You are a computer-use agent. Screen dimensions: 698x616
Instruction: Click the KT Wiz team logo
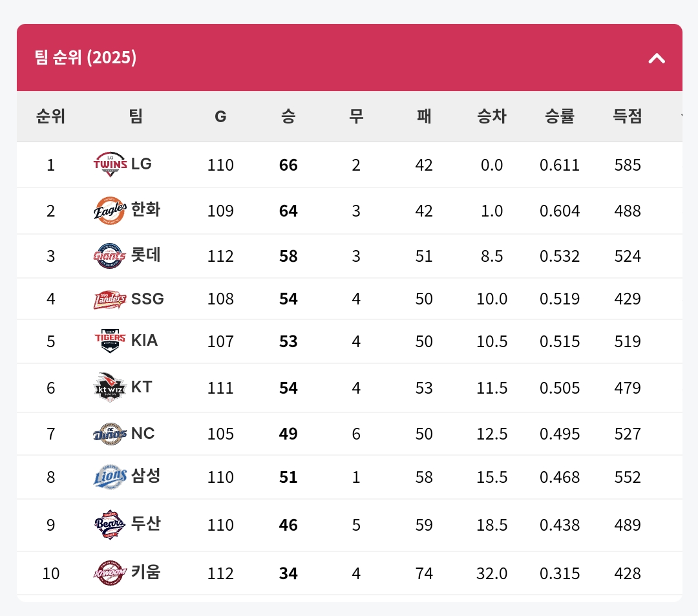click(x=110, y=388)
